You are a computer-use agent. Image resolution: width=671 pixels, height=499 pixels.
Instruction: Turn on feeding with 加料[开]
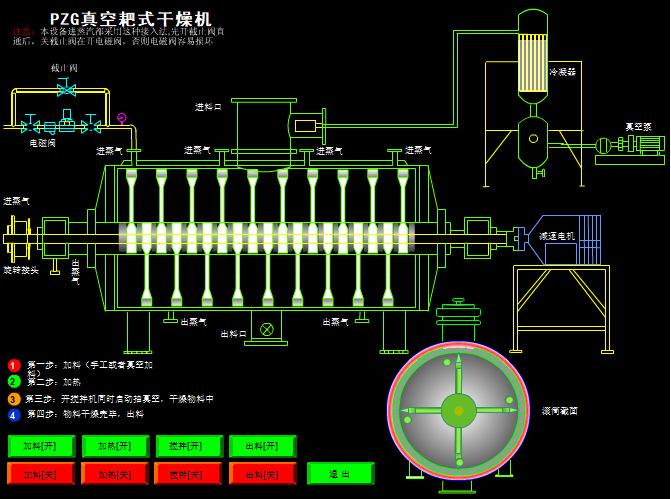[x=41, y=446]
